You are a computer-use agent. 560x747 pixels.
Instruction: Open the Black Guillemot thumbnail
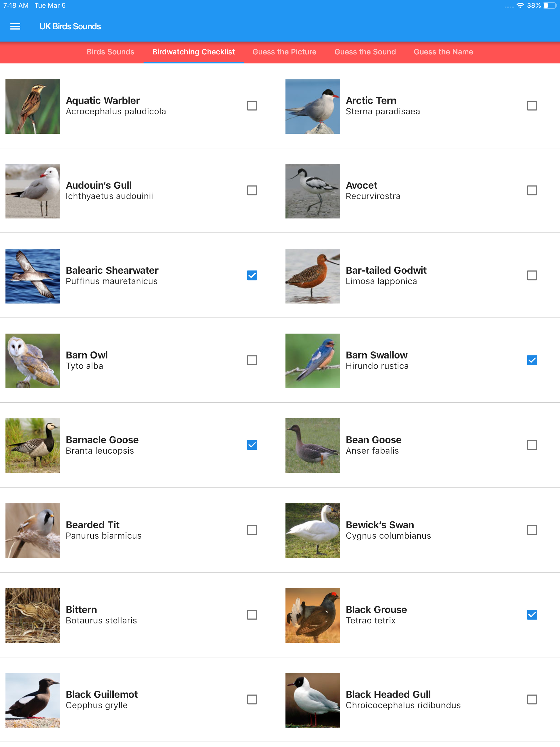[x=33, y=700]
